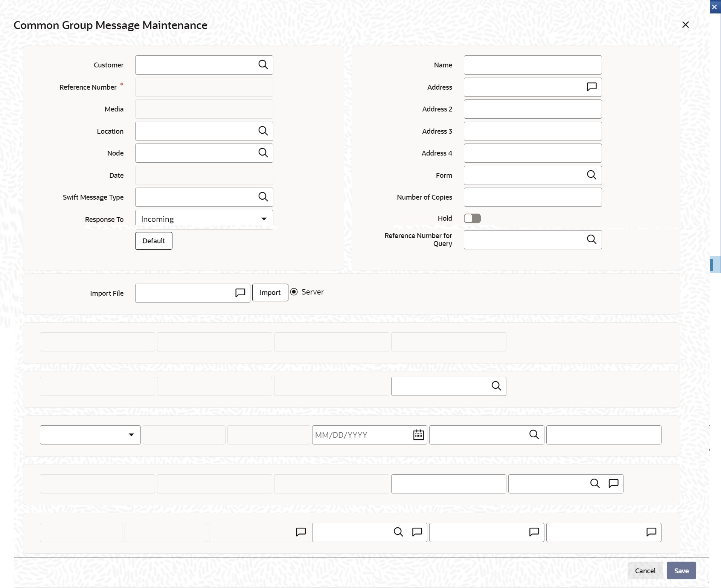Click the Import button

coord(270,293)
